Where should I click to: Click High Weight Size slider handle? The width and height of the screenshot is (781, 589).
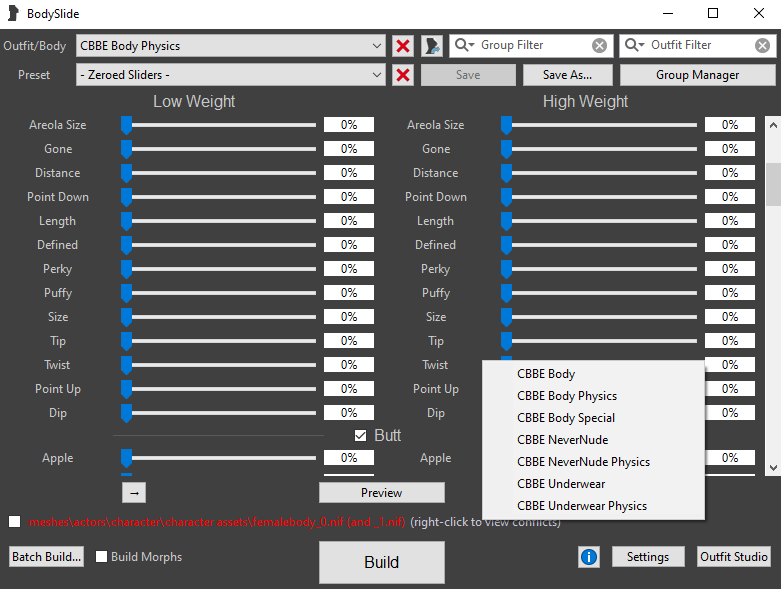507,317
